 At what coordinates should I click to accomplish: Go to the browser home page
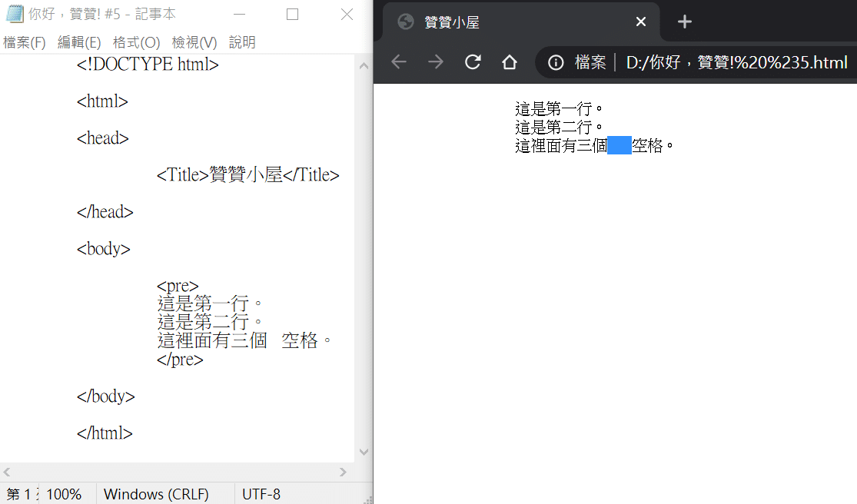[x=510, y=62]
